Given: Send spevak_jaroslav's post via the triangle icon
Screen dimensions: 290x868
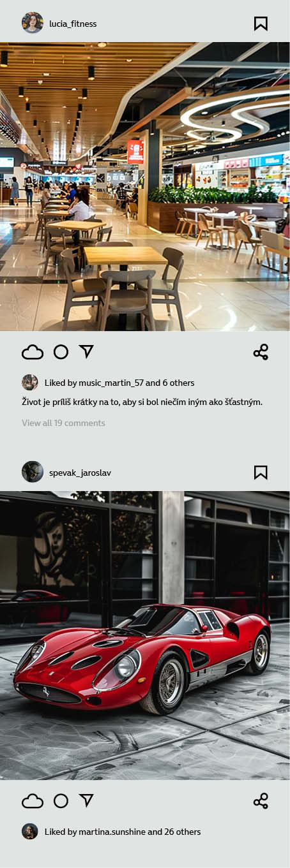Looking at the screenshot, I should point(86,800).
